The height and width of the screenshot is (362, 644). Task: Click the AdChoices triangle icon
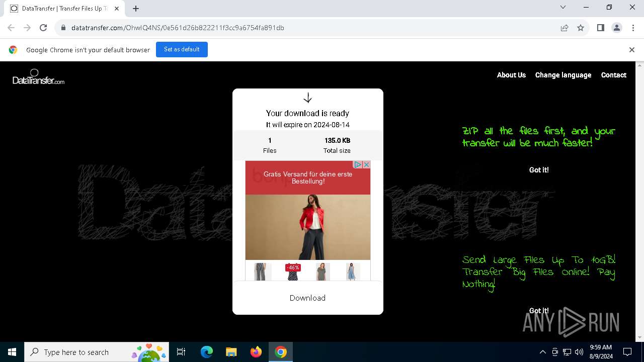point(358,164)
